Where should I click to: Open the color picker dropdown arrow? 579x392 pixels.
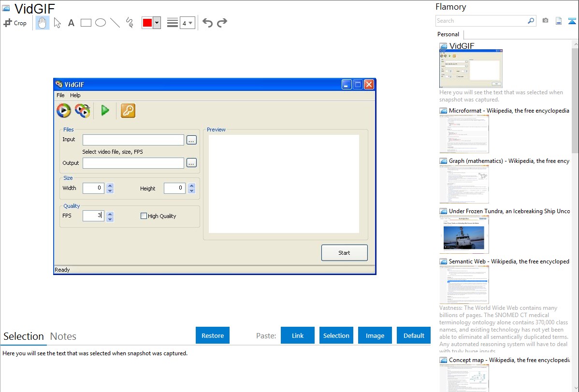coord(157,23)
